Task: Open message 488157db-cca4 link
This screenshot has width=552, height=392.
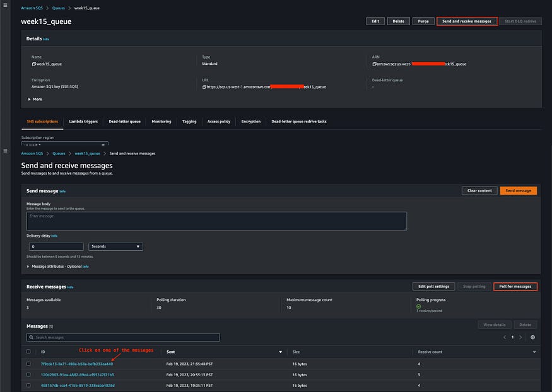Action: point(78,386)
